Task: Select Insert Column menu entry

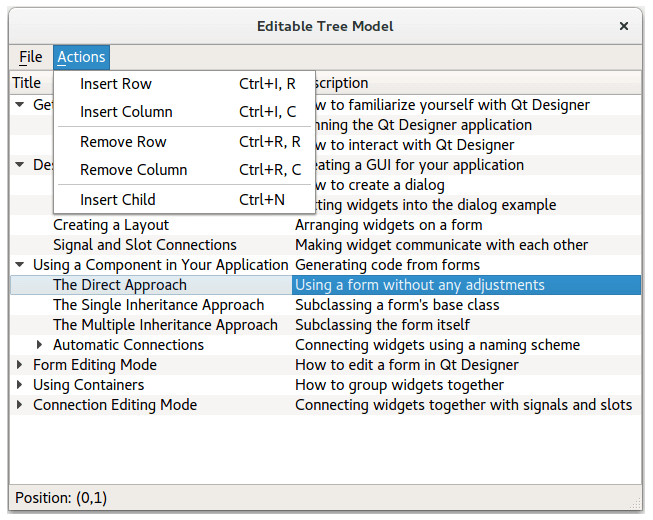Action: (126, 112)
